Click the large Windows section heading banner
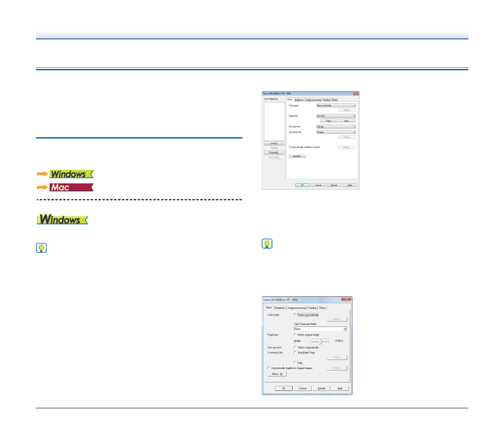 tap(62, 219)
